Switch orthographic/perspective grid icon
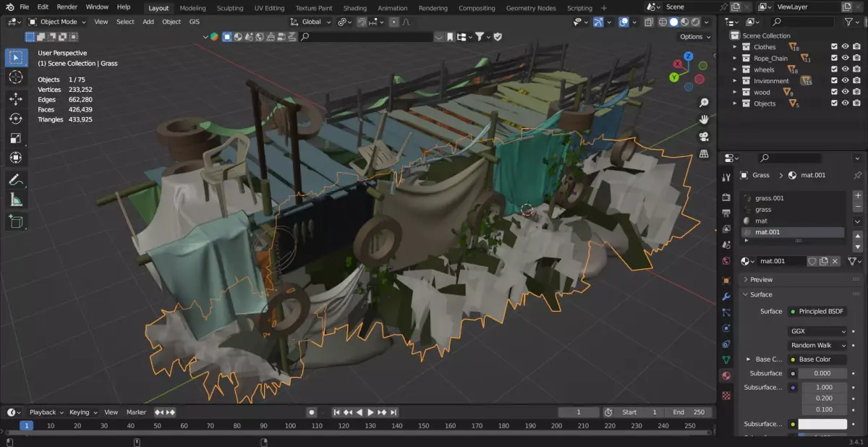The width and height of the screenshot is (868, 447). (703, 154)
